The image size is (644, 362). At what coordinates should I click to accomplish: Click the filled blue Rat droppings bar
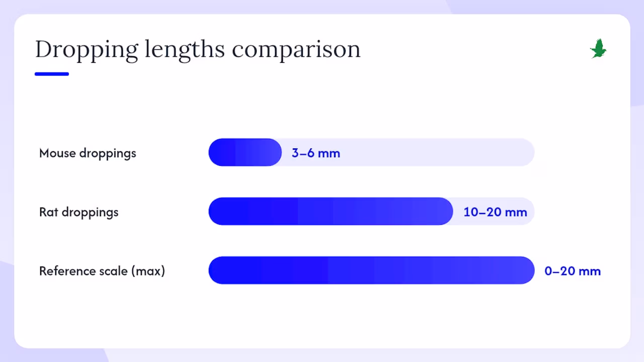331,211
